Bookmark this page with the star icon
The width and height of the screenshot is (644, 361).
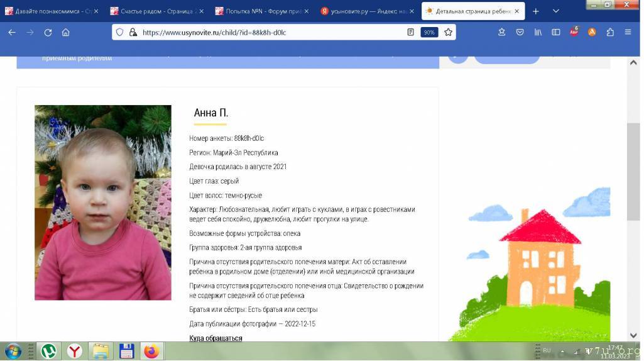448,32
